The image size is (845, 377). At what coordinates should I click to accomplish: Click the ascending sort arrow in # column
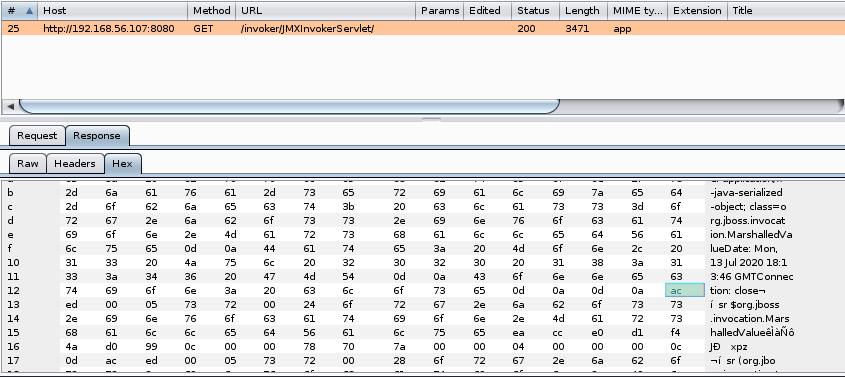click(29, 11)
